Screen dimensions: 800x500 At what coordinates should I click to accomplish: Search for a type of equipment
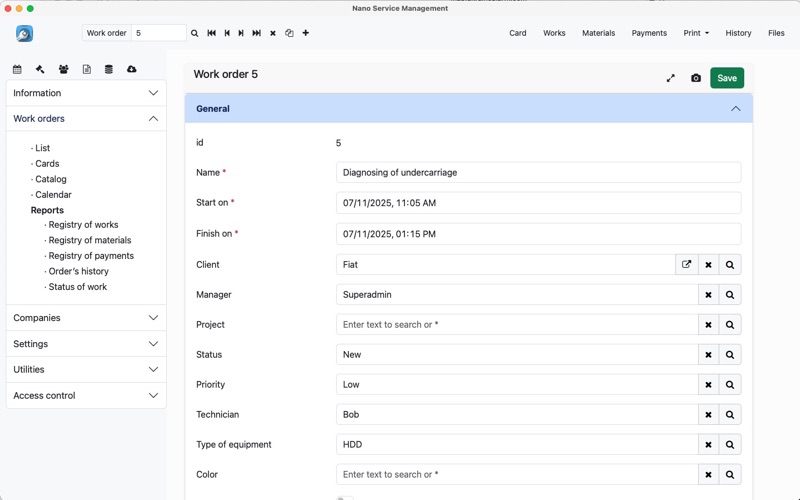pyautogui.click(x=730, y=445)
